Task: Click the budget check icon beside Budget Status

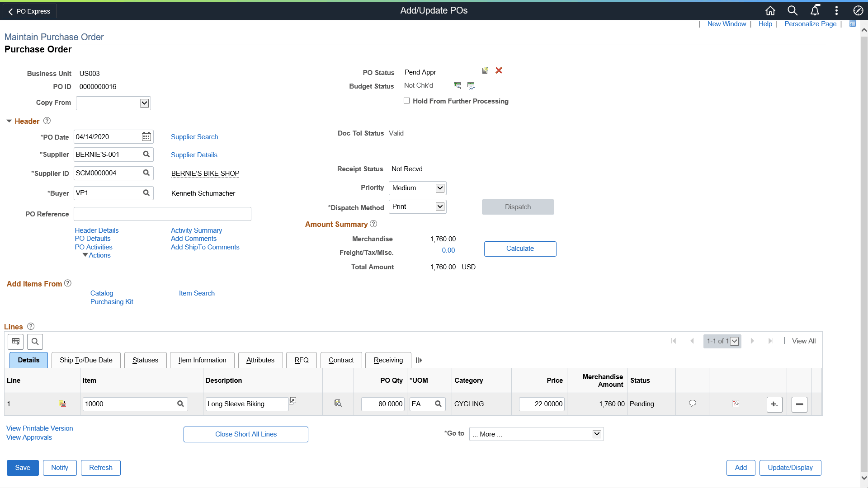Action: pos(458,85)
